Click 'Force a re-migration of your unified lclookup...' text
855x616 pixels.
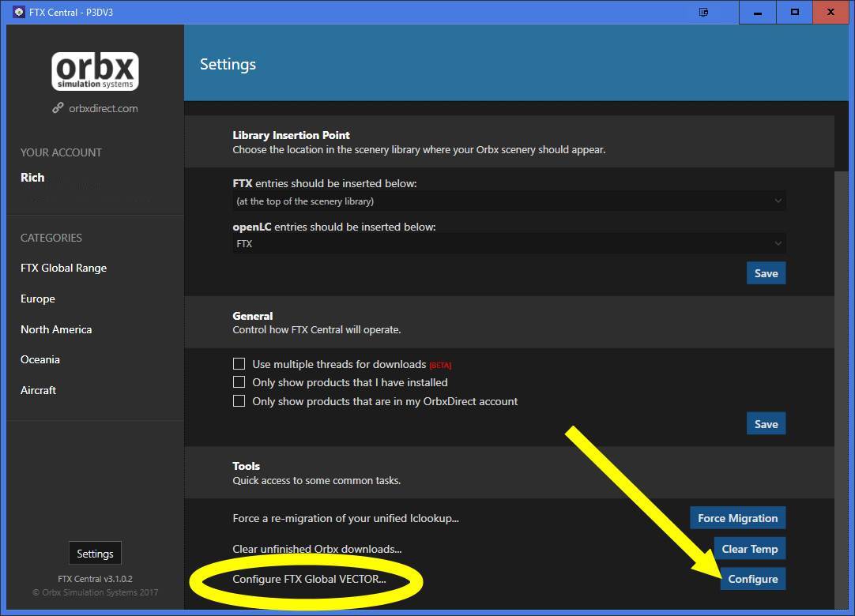tap(345, 518)
